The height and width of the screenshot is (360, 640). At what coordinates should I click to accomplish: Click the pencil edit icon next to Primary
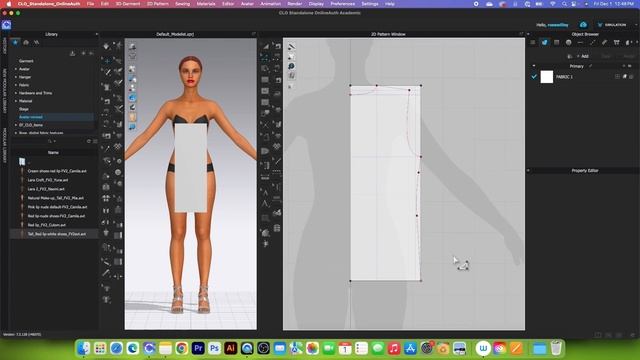pos(590,66)
